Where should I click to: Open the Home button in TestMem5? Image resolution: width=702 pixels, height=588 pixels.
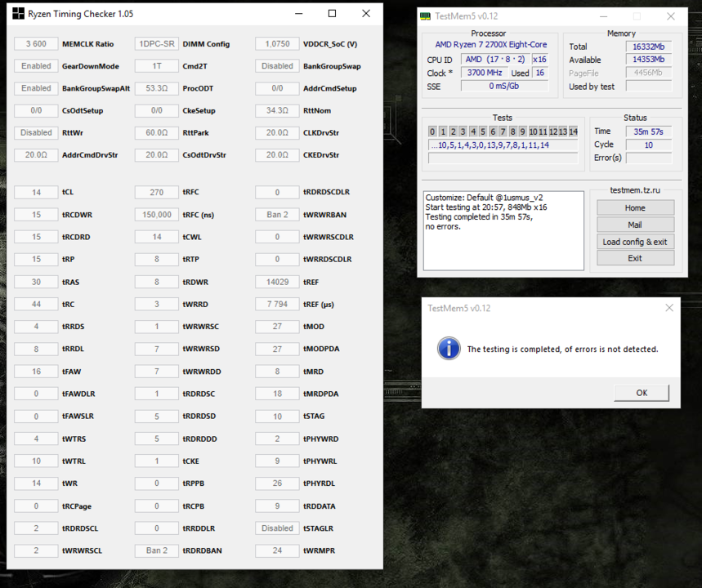[x=635, y=207]
